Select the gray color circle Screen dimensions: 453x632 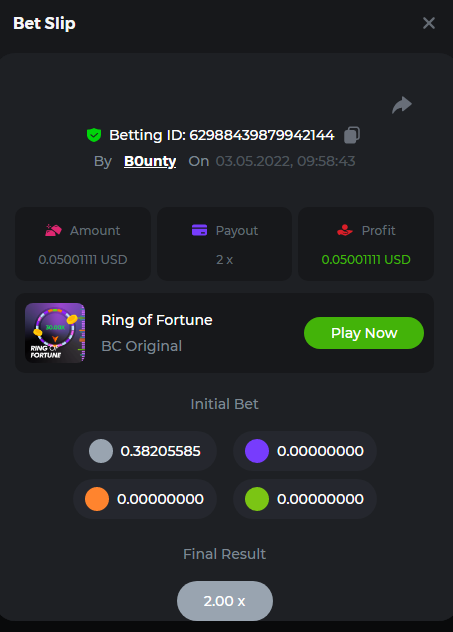click(x=101, y=451)
